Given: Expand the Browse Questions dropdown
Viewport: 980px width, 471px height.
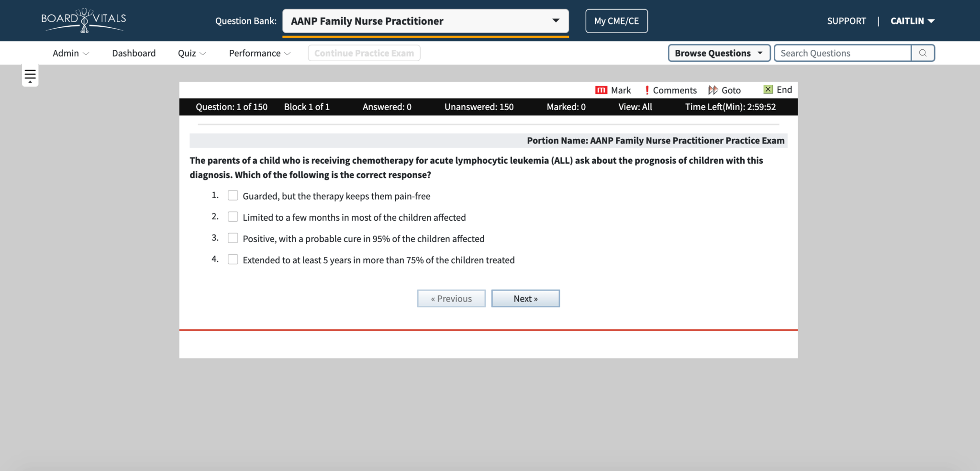Looking at the screenshot, I should 719,53.
